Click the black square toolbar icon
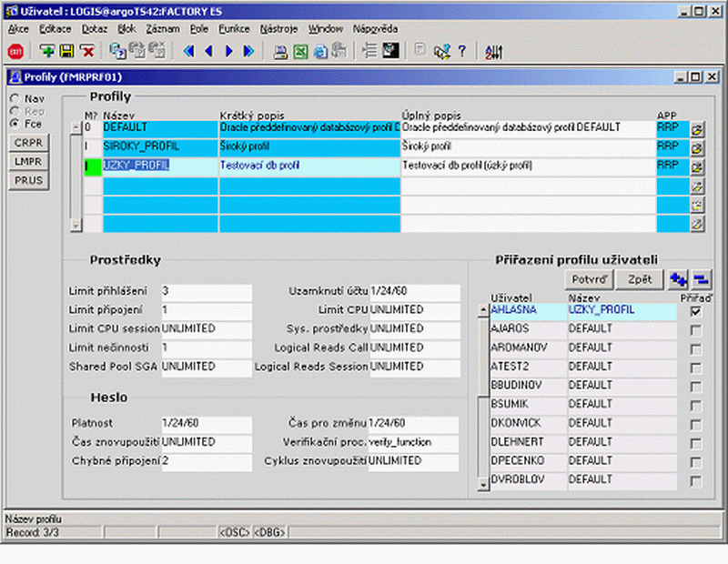The height and width of the screenshot is (564, 728). 390,51
